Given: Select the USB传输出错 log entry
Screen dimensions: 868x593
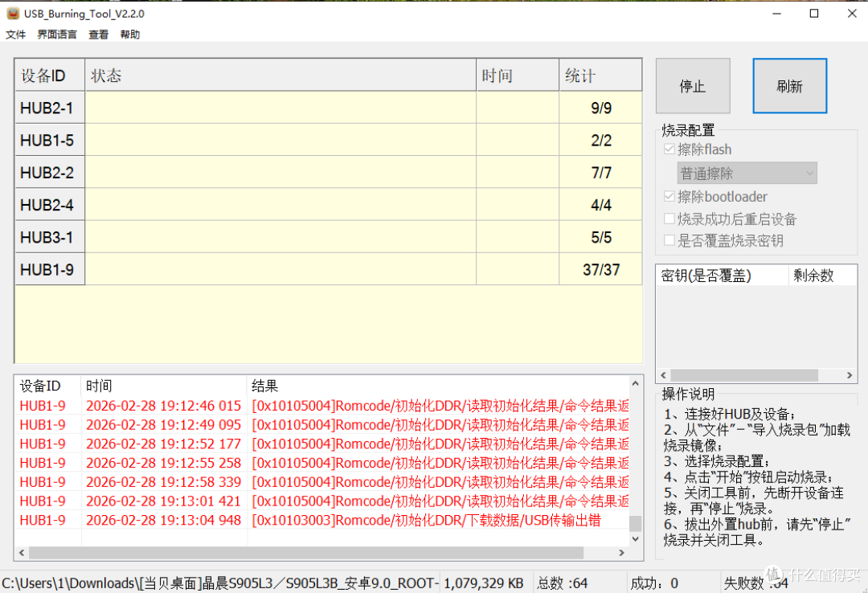Looking at the screenshot, I should [x=322, y=520].
